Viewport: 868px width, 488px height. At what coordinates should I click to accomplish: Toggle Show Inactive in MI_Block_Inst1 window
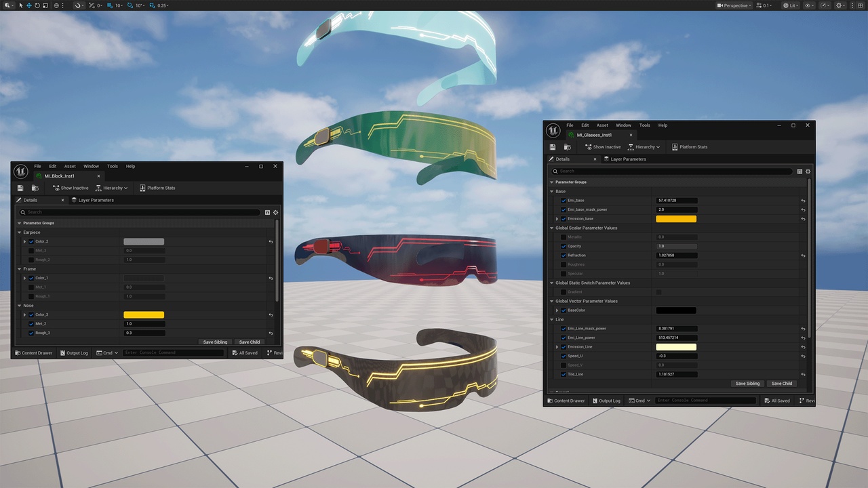pyautogui.click(x=71, y=188)
